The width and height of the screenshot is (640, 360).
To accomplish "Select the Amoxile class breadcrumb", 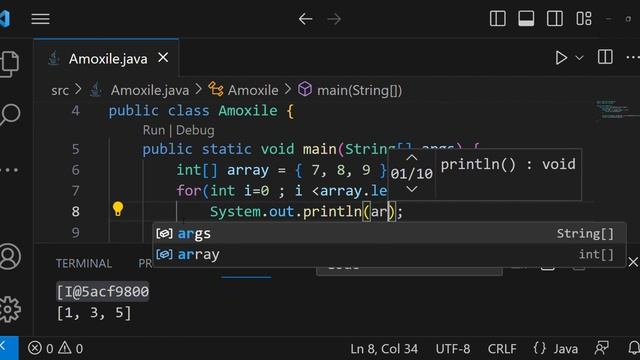I will click(253, 90).
